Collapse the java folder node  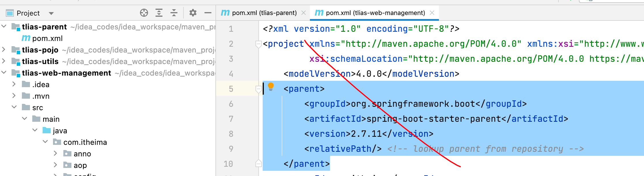click(35, 130)
